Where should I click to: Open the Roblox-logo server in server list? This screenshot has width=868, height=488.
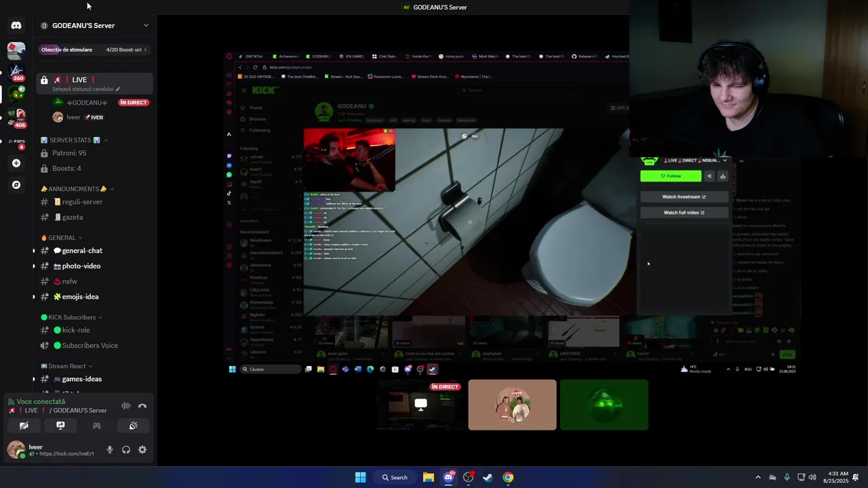16,49
